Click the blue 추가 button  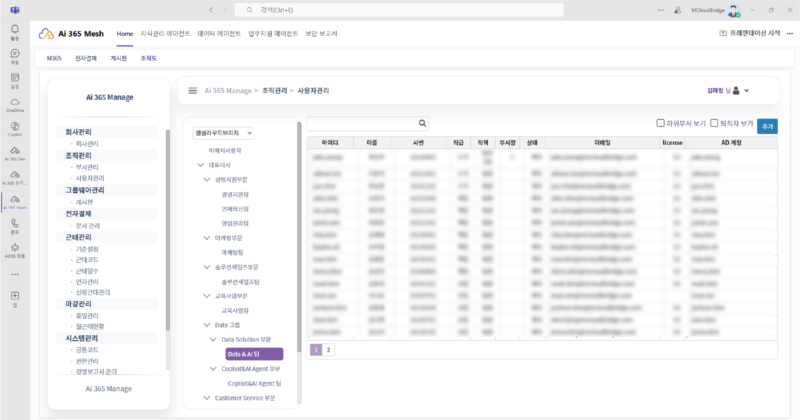[767, 125]
